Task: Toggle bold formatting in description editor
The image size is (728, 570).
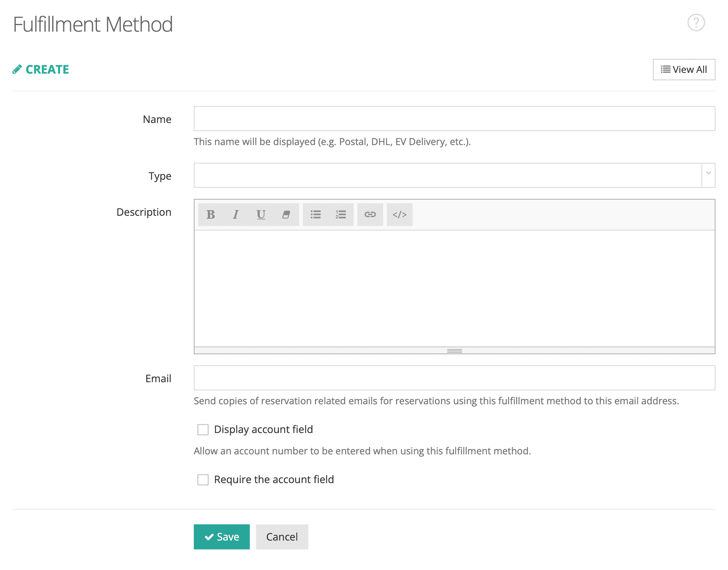Action: 211,215
